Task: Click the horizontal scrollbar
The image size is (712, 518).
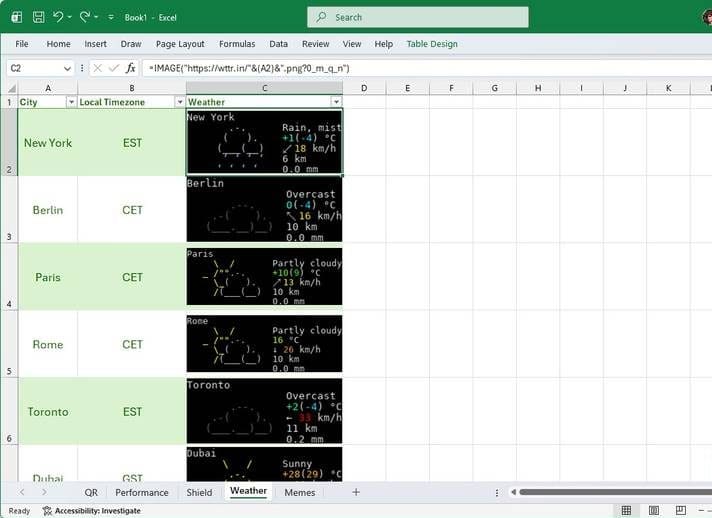Action: pyautogui.click(x=615, y=492)
